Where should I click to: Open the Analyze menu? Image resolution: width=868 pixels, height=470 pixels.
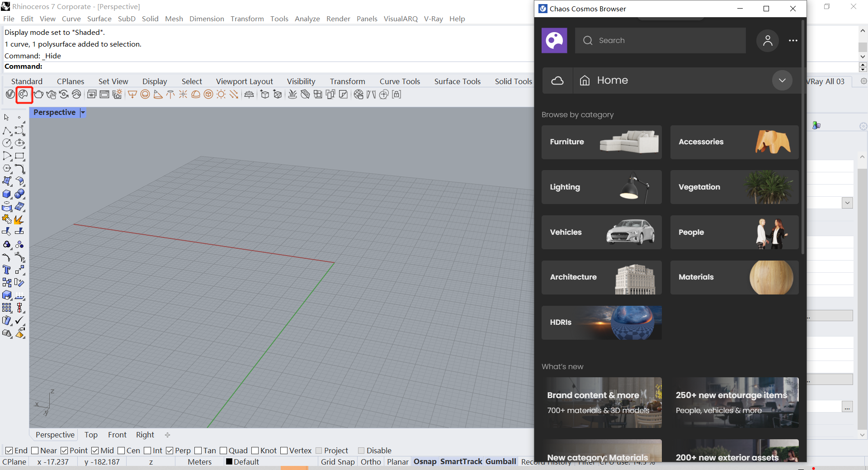[307, 19]
